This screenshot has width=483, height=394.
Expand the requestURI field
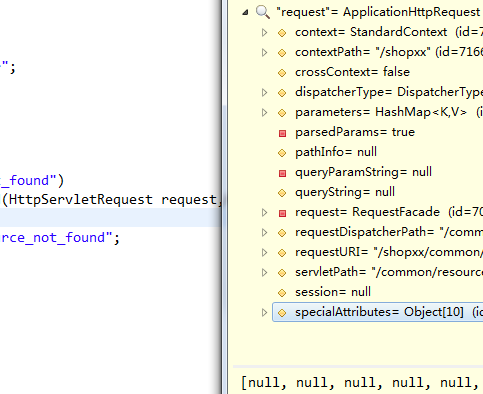[264, 252]
